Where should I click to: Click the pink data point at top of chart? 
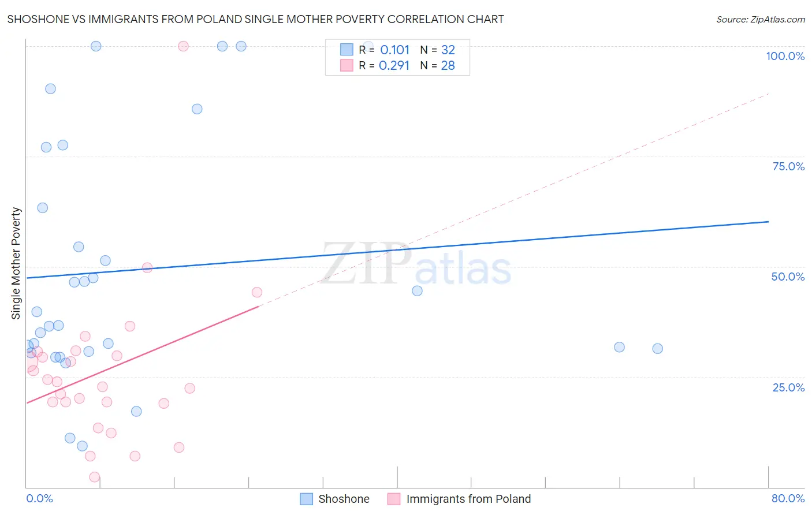183,46
